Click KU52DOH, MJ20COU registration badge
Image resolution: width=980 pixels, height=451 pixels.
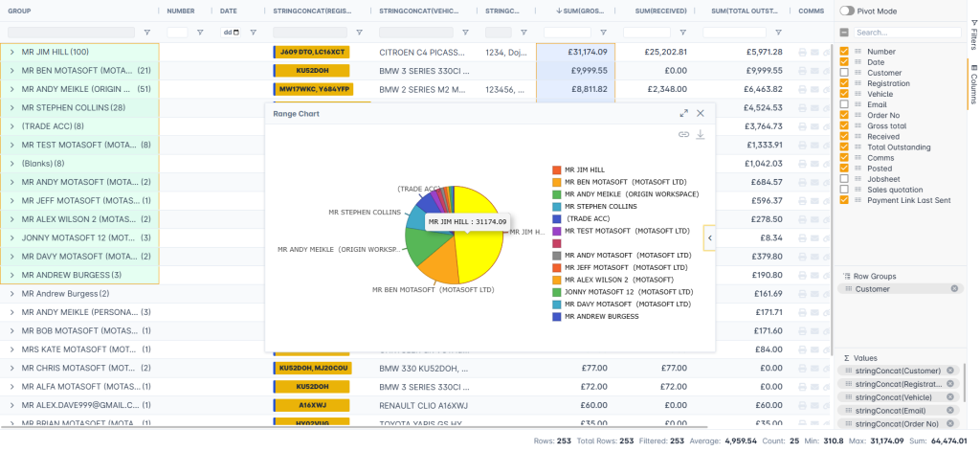313,368
